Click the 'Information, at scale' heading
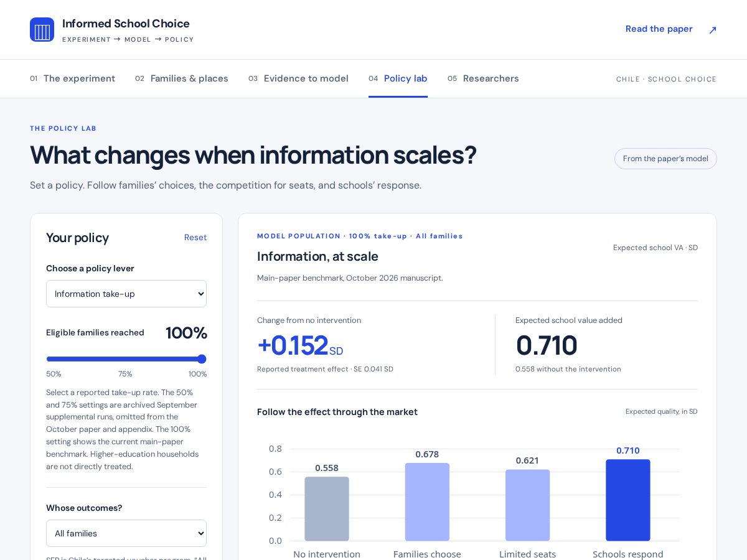The image size is (747, 560). [x=317, y=256]
